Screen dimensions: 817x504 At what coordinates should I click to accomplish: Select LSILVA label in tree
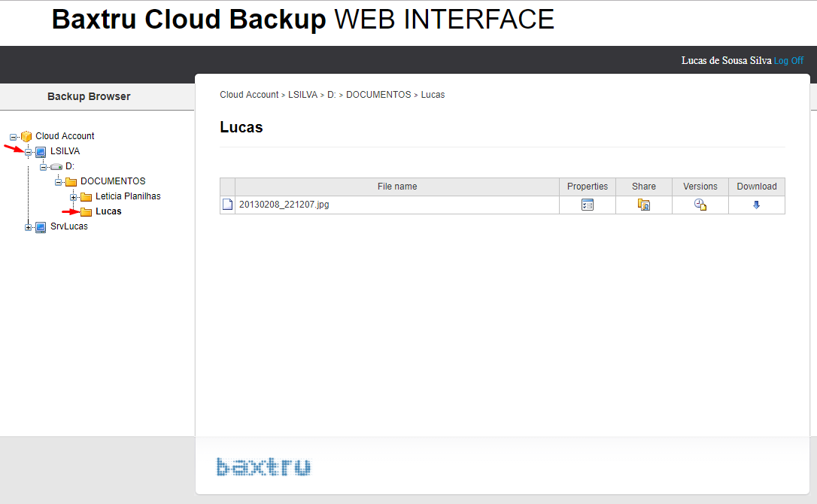pyautogui.click(x=65, y=151)
